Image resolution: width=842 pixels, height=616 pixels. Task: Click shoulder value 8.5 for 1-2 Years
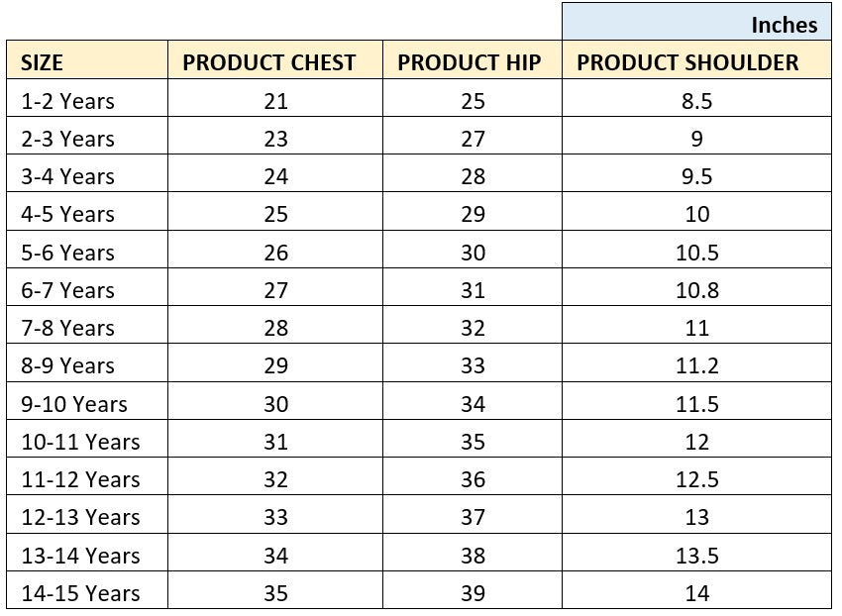click(696, 101)
